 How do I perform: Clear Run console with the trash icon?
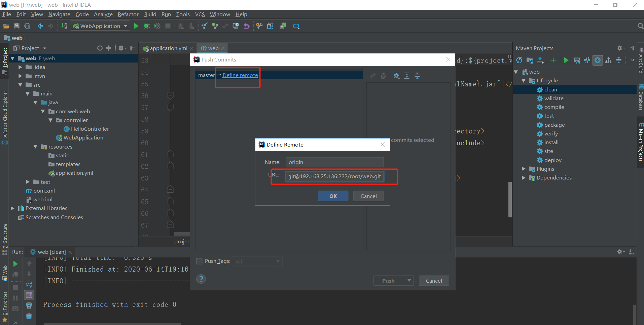pos(29,316)
